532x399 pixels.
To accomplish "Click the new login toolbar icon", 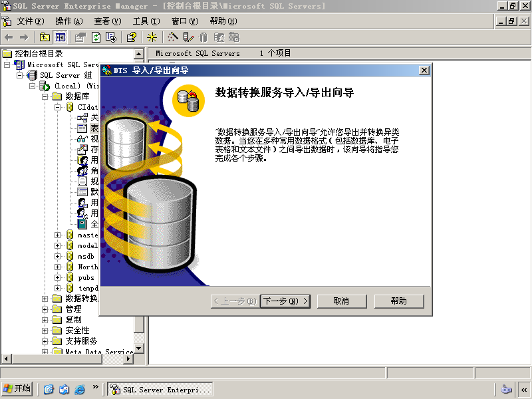I will pyautogui.click(x=219, y=37).
